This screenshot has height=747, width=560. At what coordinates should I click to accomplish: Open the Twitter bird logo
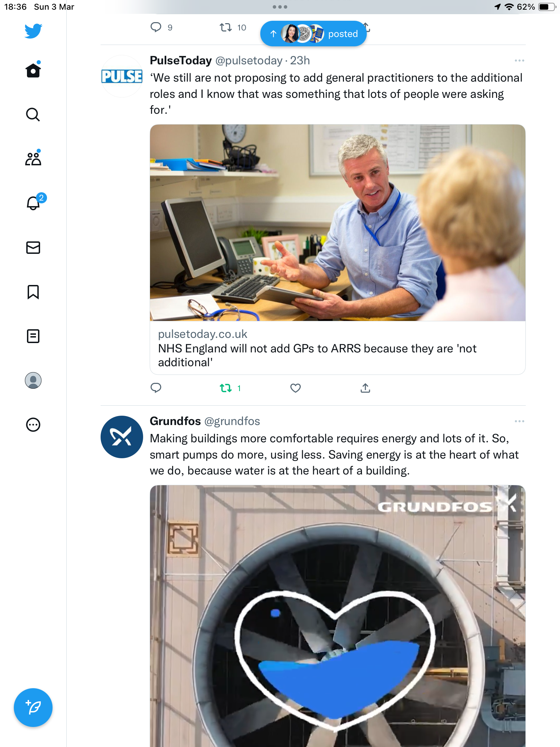[x=33, y=31]
